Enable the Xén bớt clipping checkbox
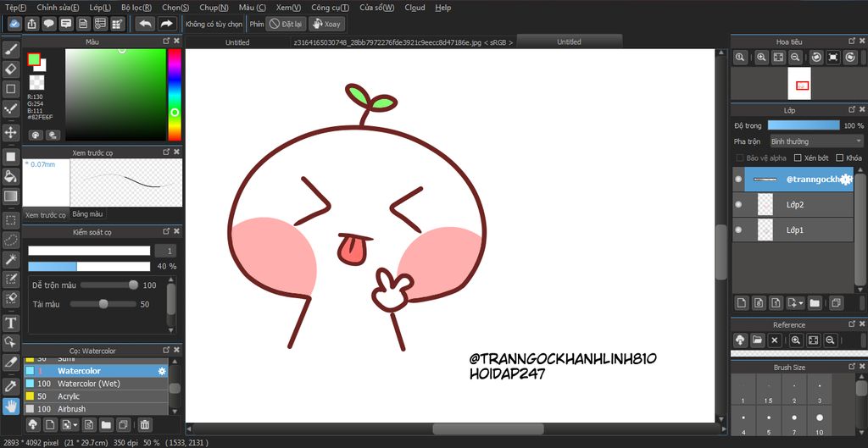Screen dimensions: 868x448 (798, 158)
